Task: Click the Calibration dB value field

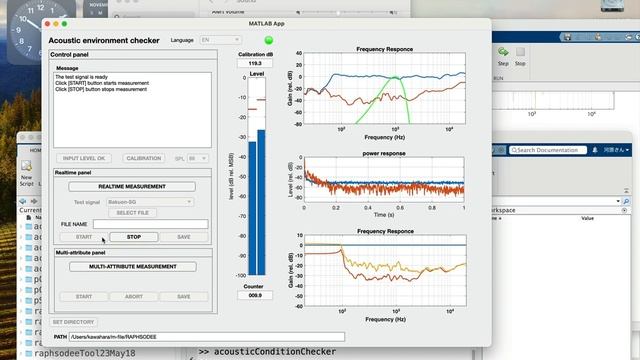Action: point(255,63)
